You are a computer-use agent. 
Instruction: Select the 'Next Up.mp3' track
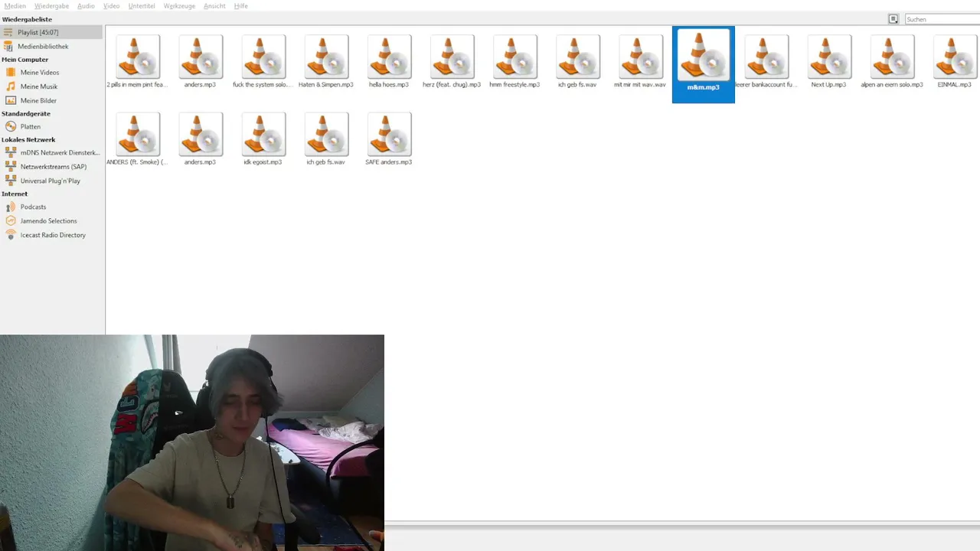coord(828,62)
